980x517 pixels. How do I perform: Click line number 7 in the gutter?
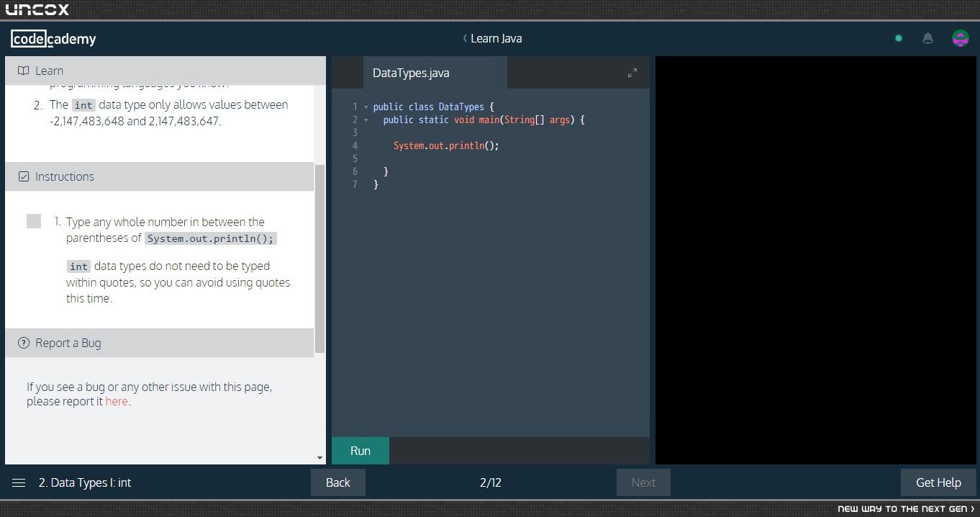pyautogui.click(x=355, y=185)
